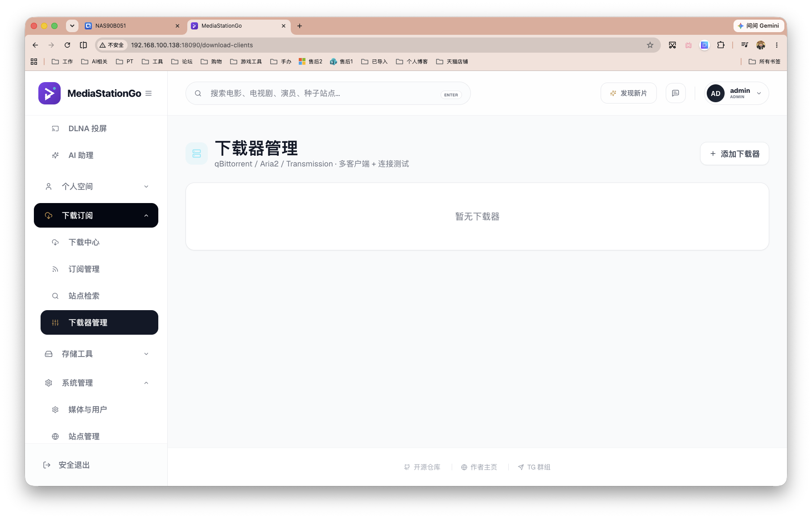Close the MediaStationGo browser tab
812x519 pixels.
(x=284, y=26)
